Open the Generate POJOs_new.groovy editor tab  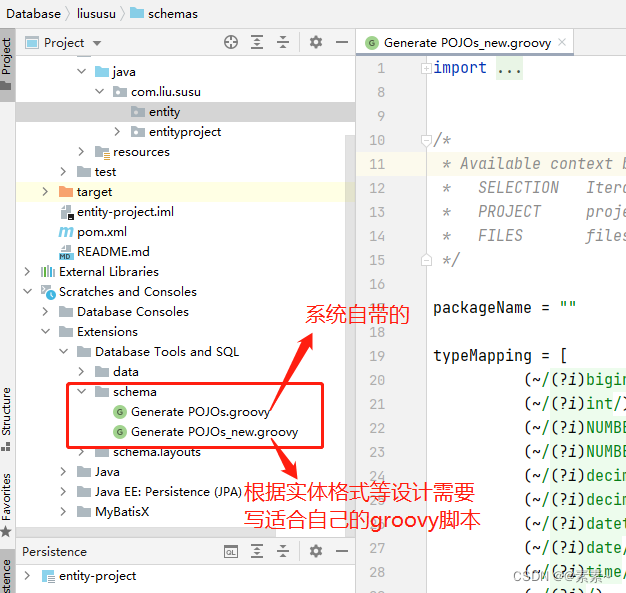point(467,43)
